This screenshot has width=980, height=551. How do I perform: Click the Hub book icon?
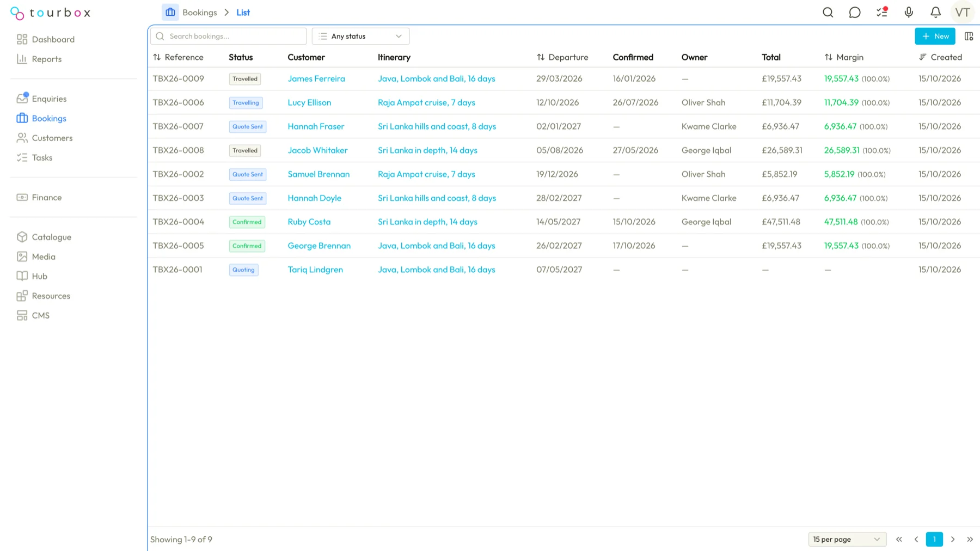coord(22,276)
